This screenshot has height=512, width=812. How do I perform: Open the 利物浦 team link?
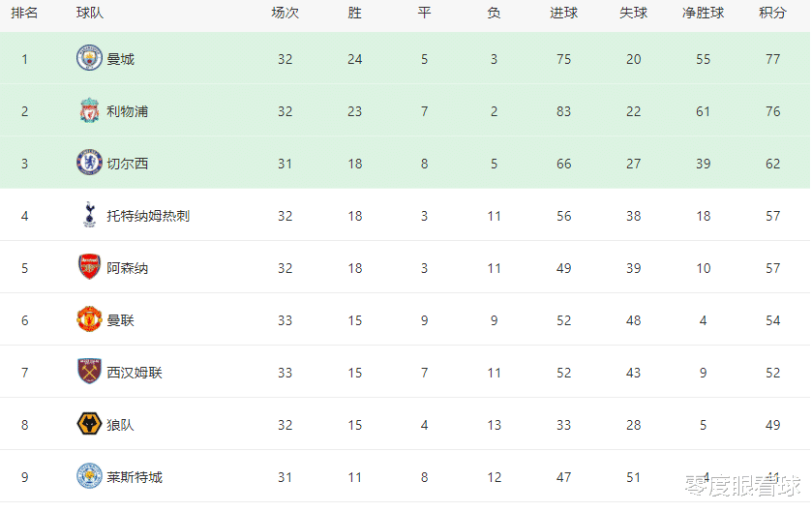128,111
